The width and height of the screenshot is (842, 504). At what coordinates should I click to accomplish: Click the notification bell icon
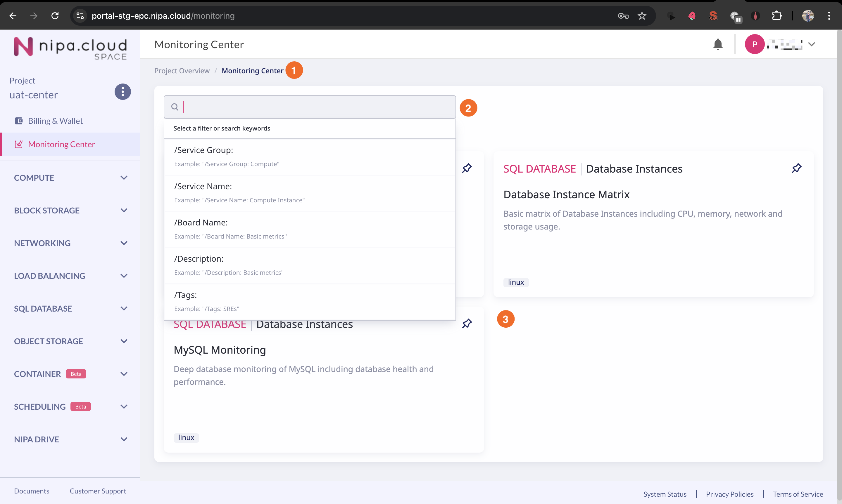(717, 44)
